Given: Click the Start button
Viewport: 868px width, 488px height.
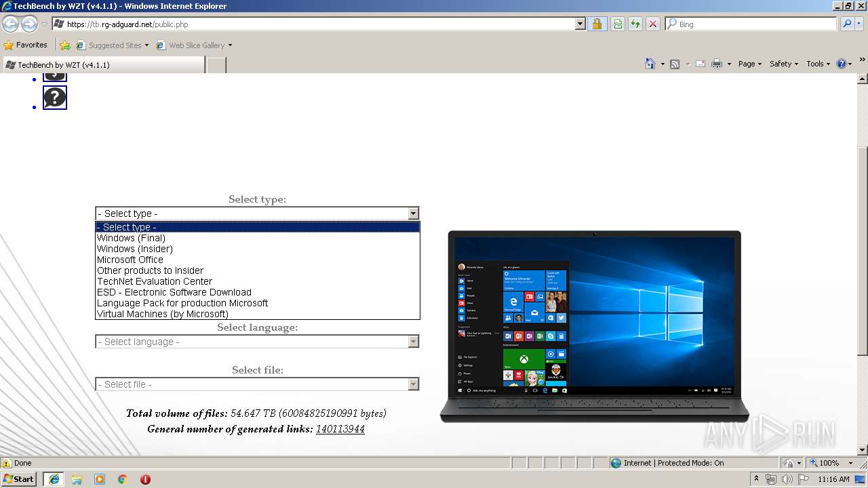Looking at the screenshot, I should 19,479.
